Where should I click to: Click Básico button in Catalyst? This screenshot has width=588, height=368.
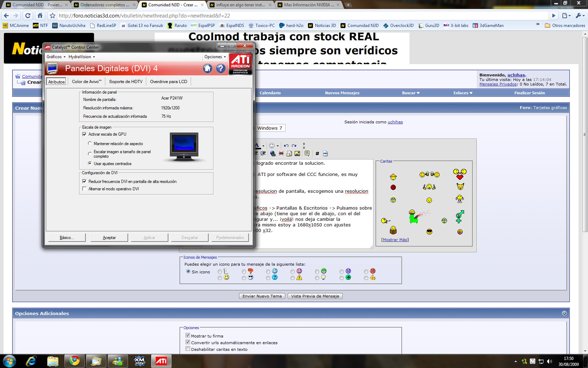click(x=66, y=238)
